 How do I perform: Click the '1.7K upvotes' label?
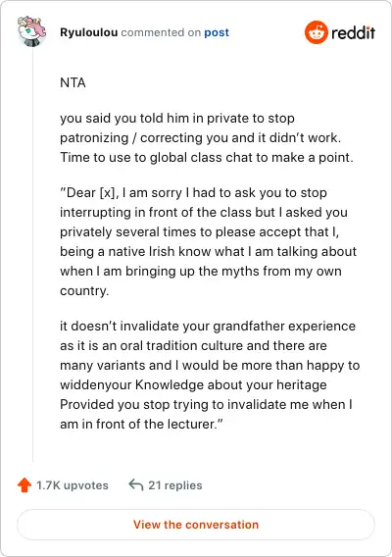coord(73,485)
